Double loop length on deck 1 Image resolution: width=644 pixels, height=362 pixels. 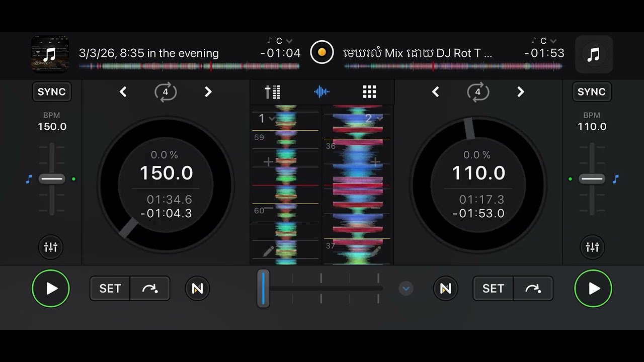pos(208,92)
